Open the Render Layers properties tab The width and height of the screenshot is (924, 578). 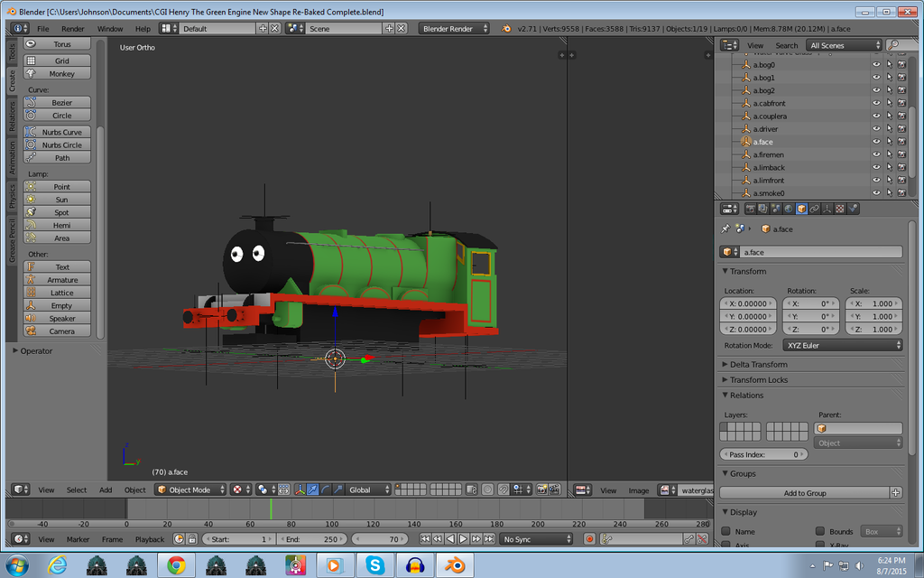pyautogui.click(x=762, y=209)
